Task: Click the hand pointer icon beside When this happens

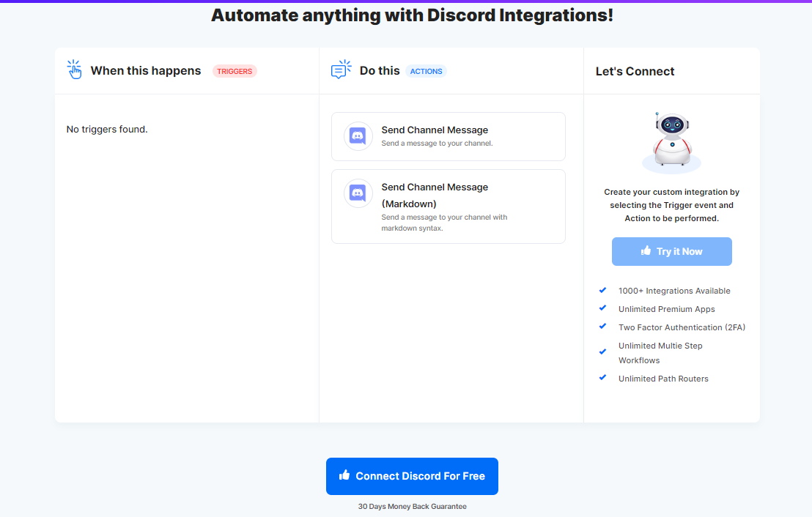Action: [75, 70]
